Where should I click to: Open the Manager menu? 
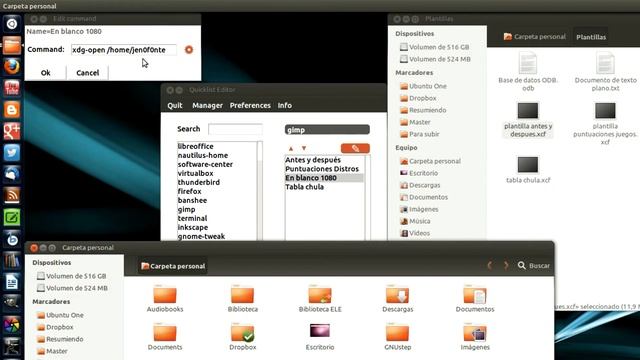tap(207, 105)
